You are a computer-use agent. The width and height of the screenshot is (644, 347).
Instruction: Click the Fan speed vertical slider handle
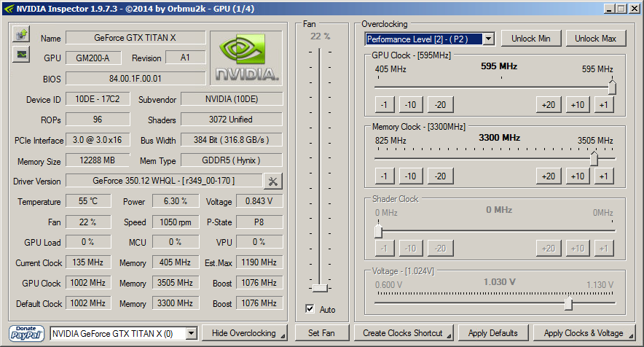tap(320, 288)
